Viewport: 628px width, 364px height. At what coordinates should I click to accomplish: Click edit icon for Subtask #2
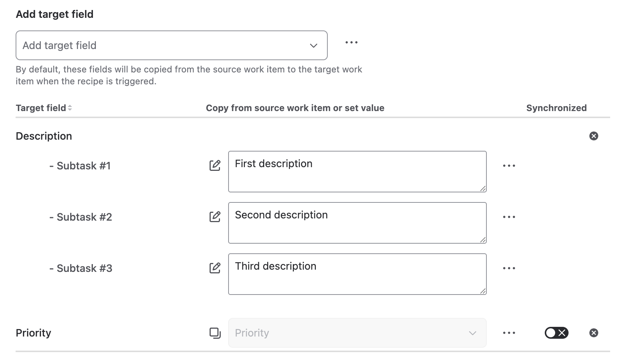pos(215,217)
